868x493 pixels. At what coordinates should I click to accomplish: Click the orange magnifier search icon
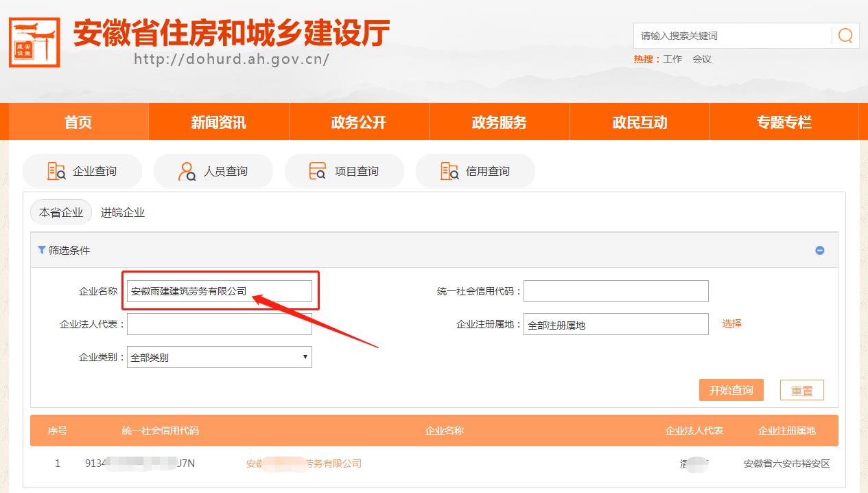(x=845, y=35)
